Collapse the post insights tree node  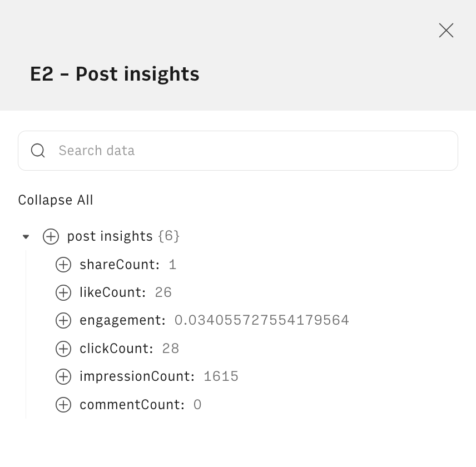tap(26, 237)
